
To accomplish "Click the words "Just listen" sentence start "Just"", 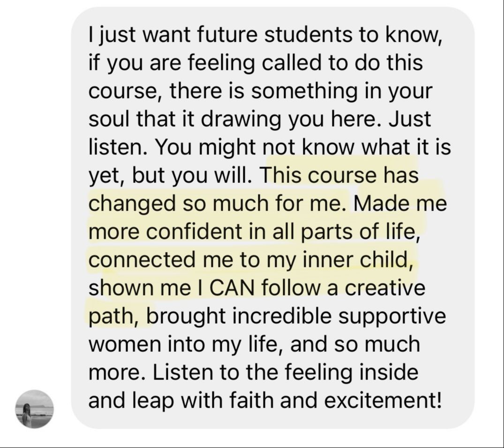I will 409,119.
